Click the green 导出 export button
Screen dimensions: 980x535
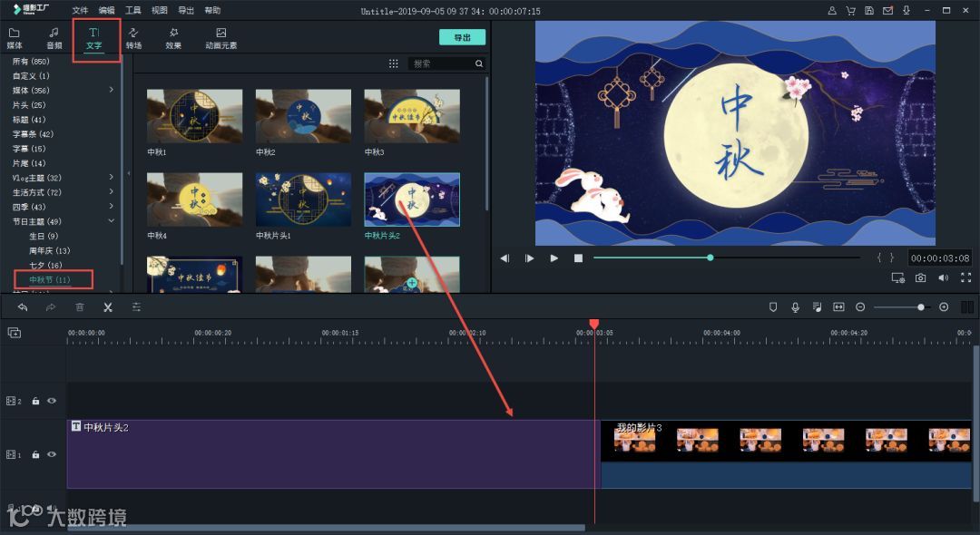coord(461,37)
